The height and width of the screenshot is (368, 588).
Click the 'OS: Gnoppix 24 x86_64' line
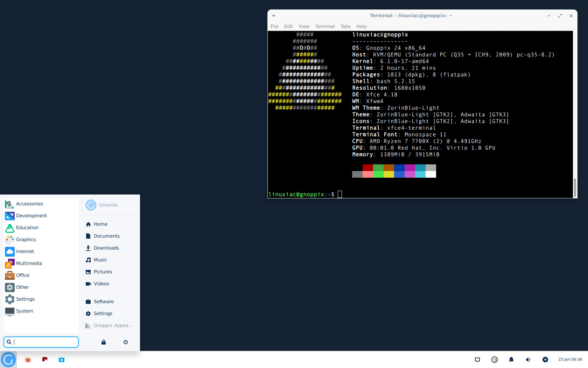click(x=388, y=48)
